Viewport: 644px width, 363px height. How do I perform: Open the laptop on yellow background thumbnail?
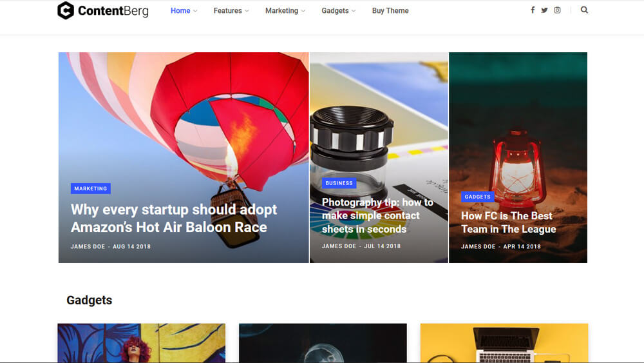pos(504,343)
